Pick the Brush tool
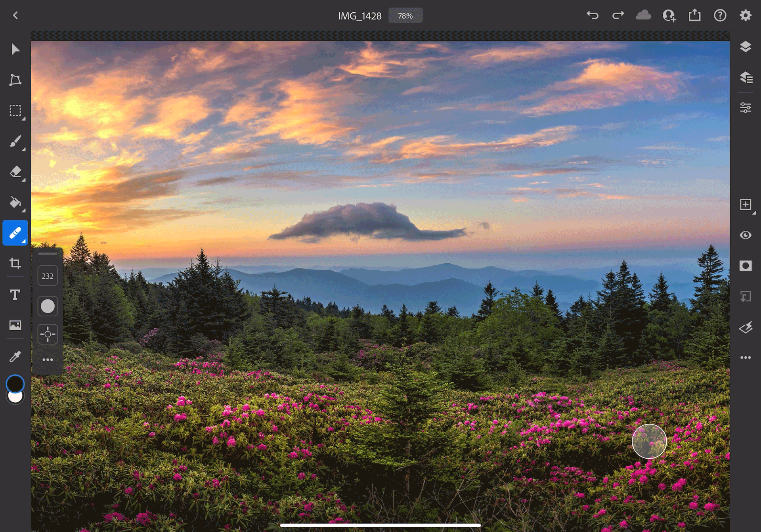This screenshot has width=761, height=532. point(15,141)
